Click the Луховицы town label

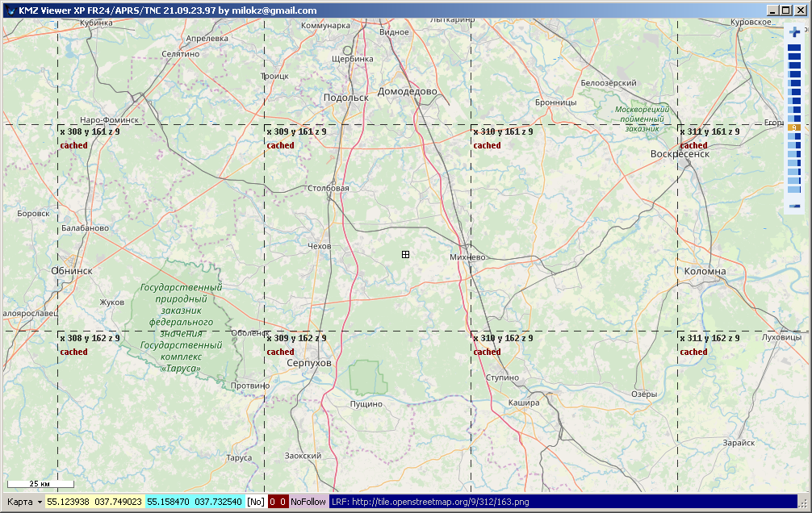click(x=781, y=337)
